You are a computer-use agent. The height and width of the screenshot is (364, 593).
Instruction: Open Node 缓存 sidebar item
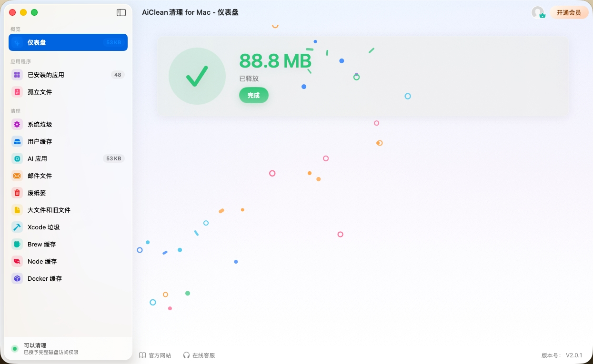coord(68,261)
